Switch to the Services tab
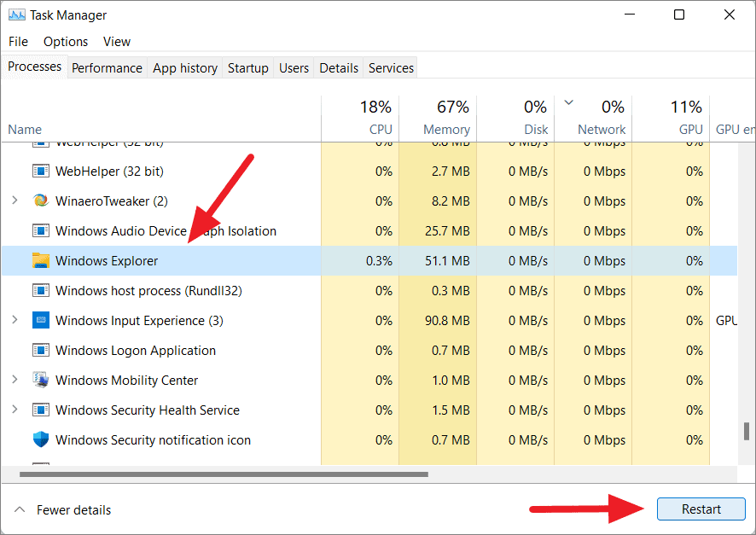Viewport: 756px width, 535px height. [x=391, y=68]
